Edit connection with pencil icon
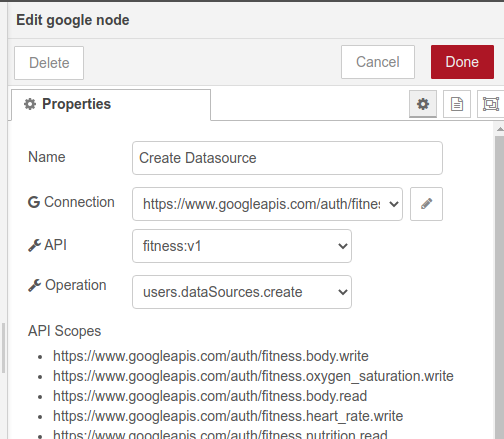Screen dimensions: 504x439 pyautogui.click(x=426, y=204)
